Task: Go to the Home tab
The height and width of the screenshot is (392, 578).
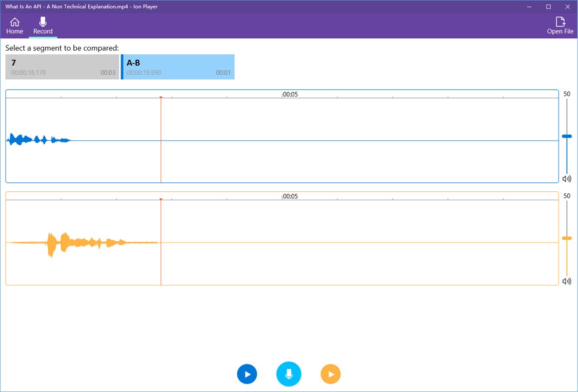Action: 15,26
